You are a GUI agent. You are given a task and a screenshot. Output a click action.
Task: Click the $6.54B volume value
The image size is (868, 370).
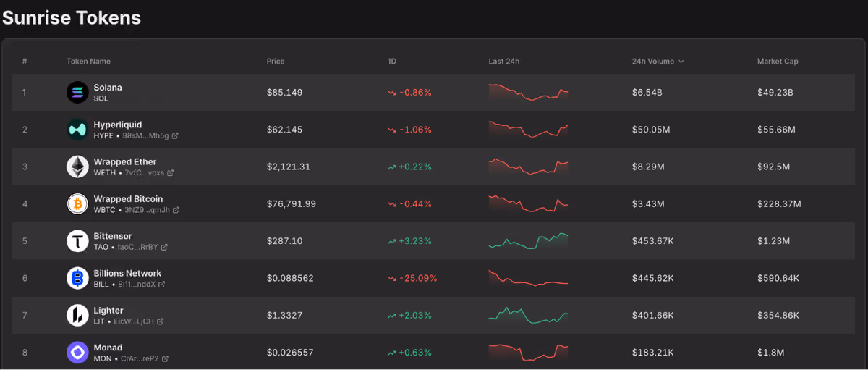coord(647,93)
